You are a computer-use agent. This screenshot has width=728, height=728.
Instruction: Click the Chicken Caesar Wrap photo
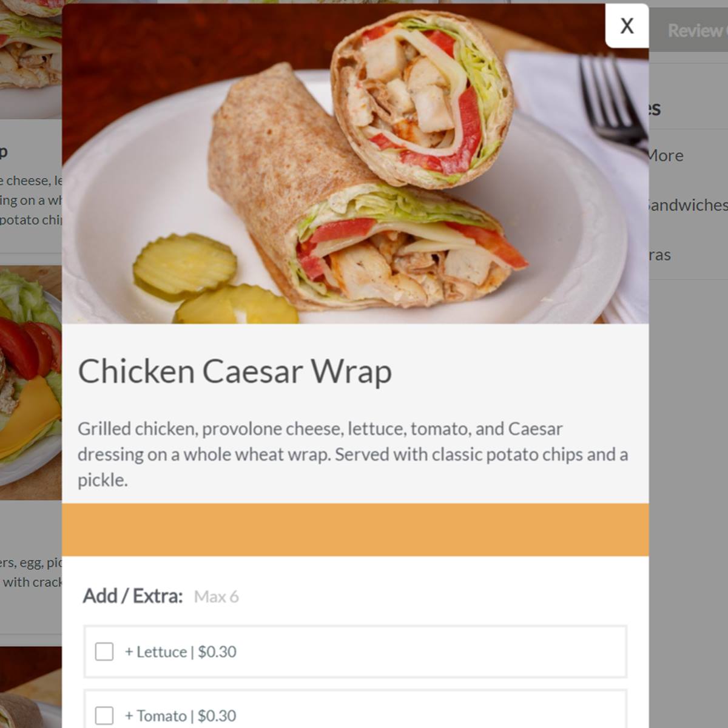(x=356, y=164)
